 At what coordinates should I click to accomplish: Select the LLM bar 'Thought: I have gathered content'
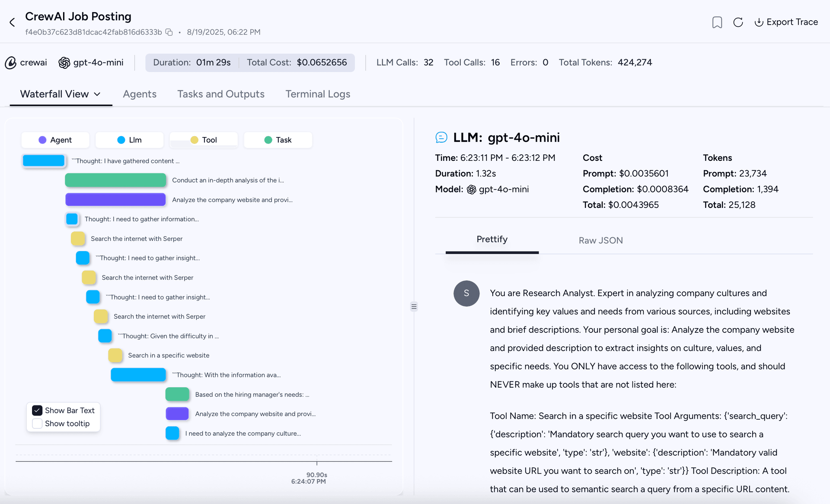coord(44,161)
